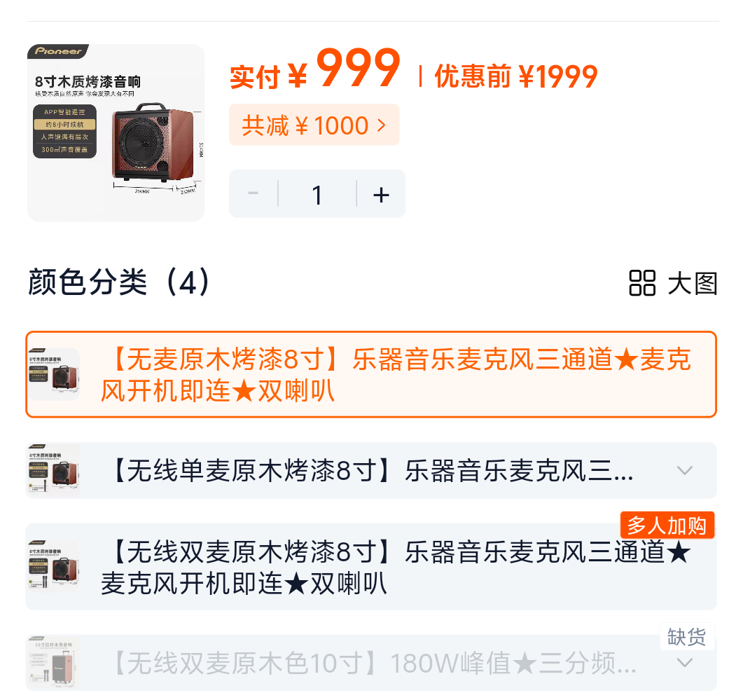Screen dimensions: 750x700
Task: Tap the 缺货 out-of-stock label
Action: (687, 637)
